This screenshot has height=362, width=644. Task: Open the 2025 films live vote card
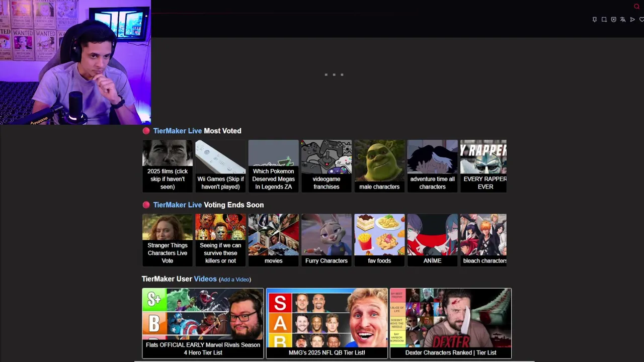[x=168, y=166]
